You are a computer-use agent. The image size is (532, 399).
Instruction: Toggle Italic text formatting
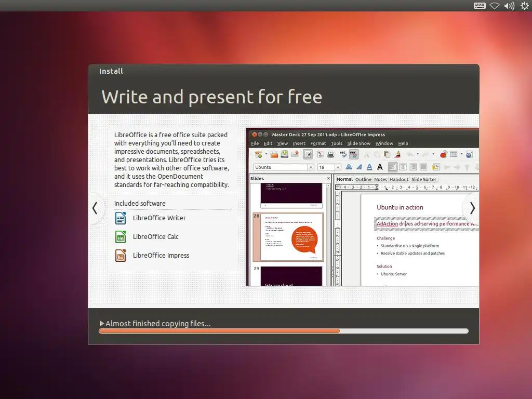point(359,167)
